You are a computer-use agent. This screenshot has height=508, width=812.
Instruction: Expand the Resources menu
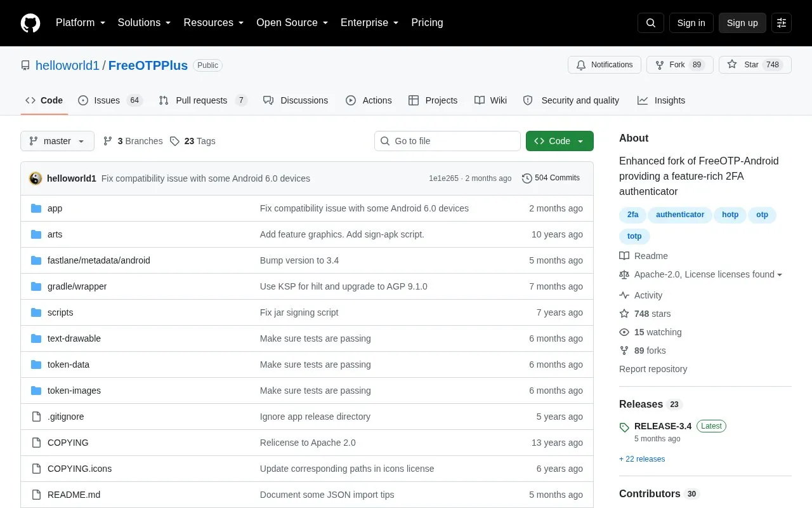(x=214, y=23)
